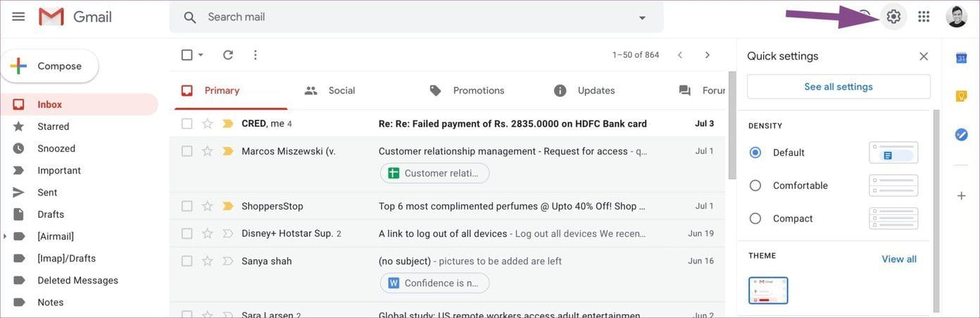Open the Settings gear icon
980x318 pixels.
(x=893, y=16)
